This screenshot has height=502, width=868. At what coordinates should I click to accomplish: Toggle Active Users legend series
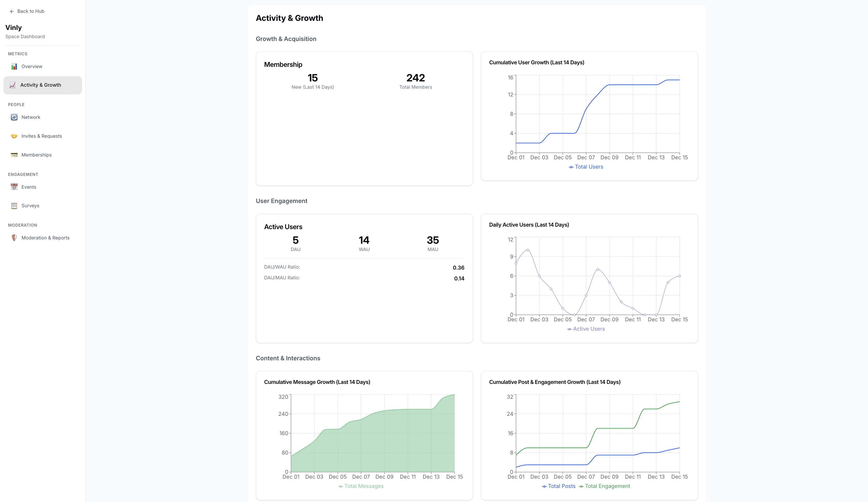tap(586, 329)
